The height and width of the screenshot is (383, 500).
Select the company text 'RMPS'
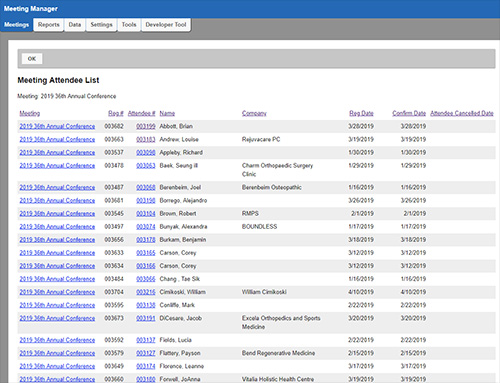(250, 213)
